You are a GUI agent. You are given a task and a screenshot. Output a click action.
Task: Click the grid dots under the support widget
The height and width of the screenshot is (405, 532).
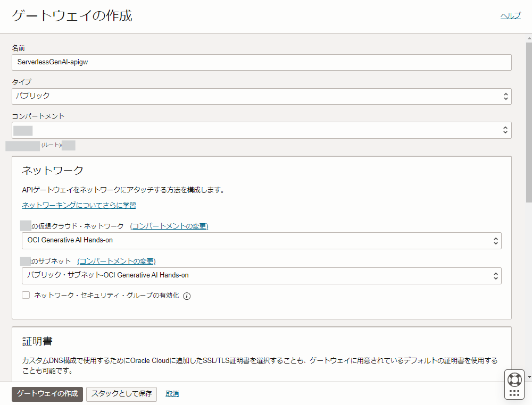514,393
